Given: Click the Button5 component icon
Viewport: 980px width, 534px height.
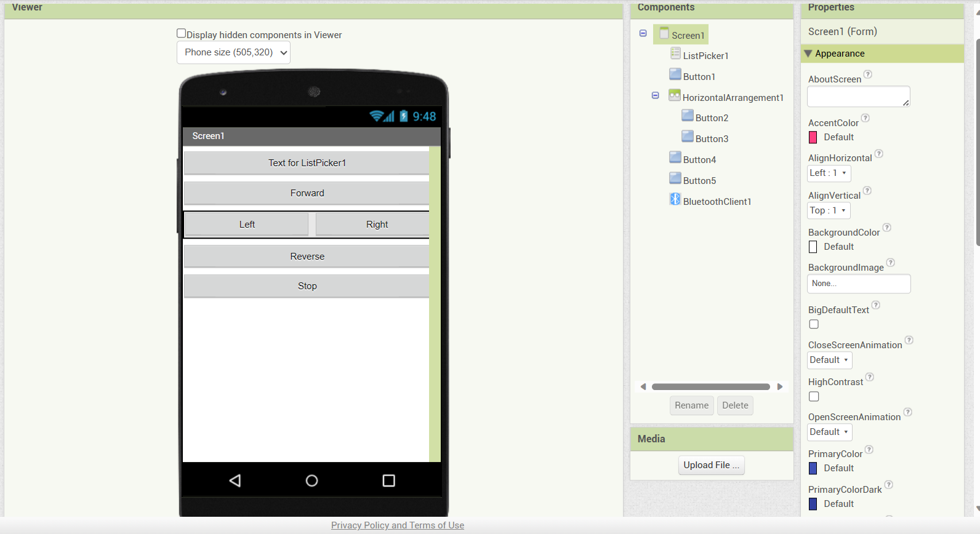Looking at the screenshot, I should click(675, 178).
